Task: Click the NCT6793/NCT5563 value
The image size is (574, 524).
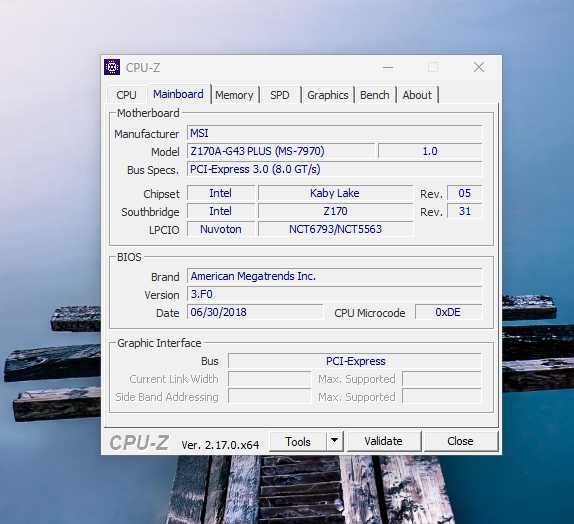Action: [x=335, y=229]
